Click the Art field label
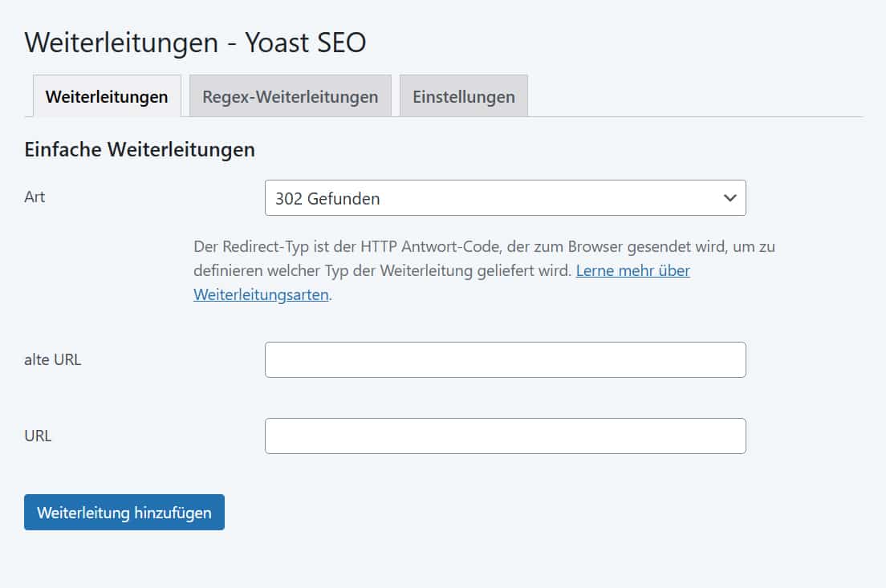 pos(35,197)
